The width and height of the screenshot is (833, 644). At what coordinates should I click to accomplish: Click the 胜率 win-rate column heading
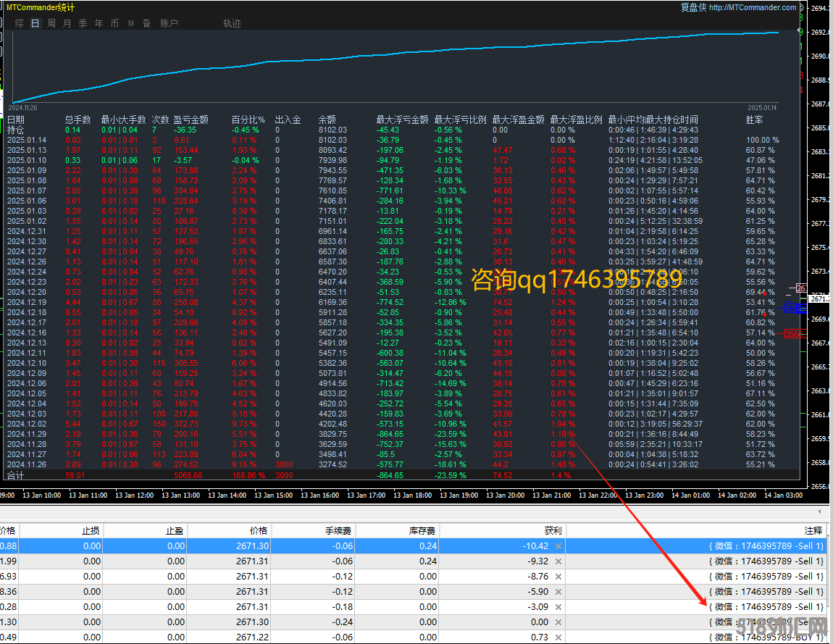pos(754,120)
